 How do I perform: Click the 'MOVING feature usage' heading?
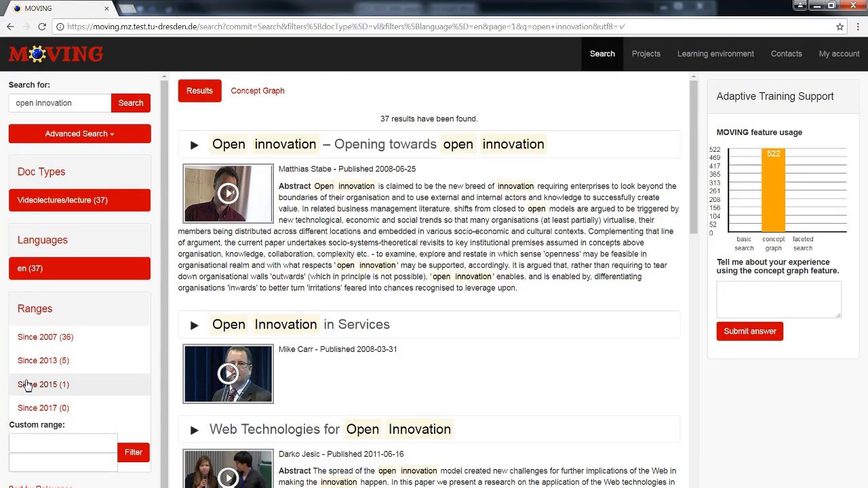pos(759,132)
